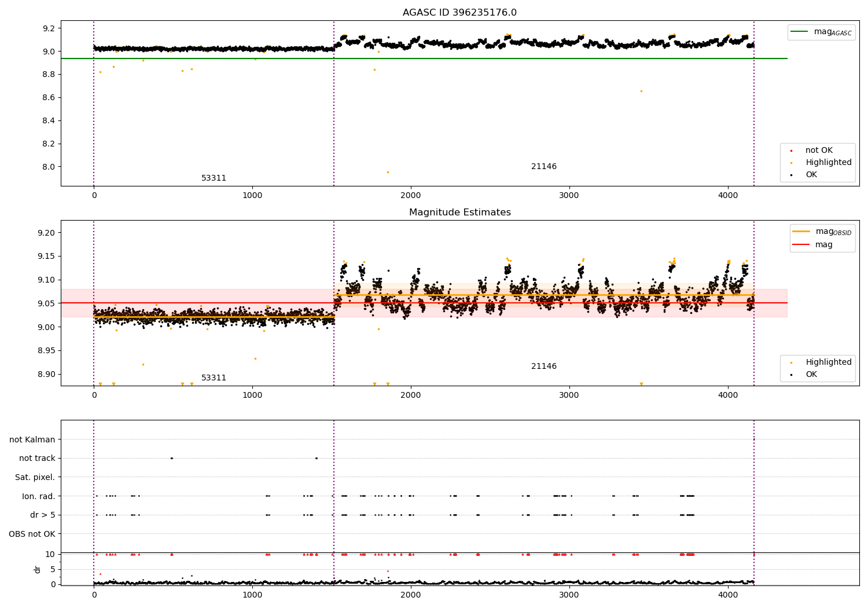Click the red "mag" legend line sample
This screenshot has height=608, width=868.
click(x=801, y=244)
